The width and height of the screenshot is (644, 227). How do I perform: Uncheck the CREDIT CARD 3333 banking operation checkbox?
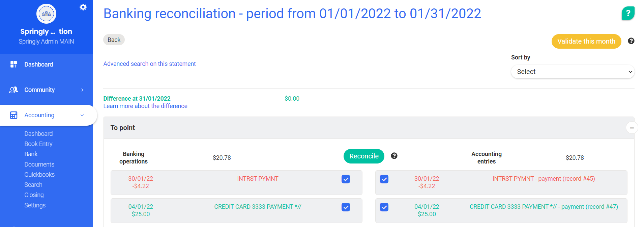tap(346, 207)
